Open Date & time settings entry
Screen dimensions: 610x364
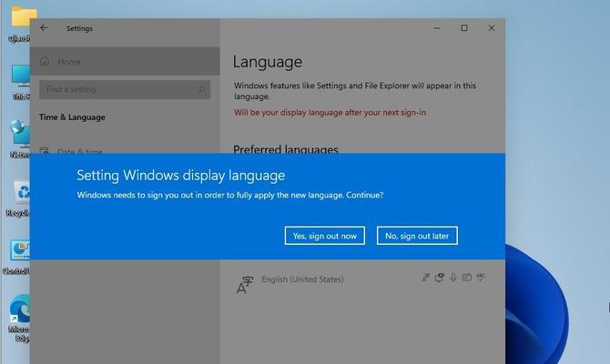point(79,150)
